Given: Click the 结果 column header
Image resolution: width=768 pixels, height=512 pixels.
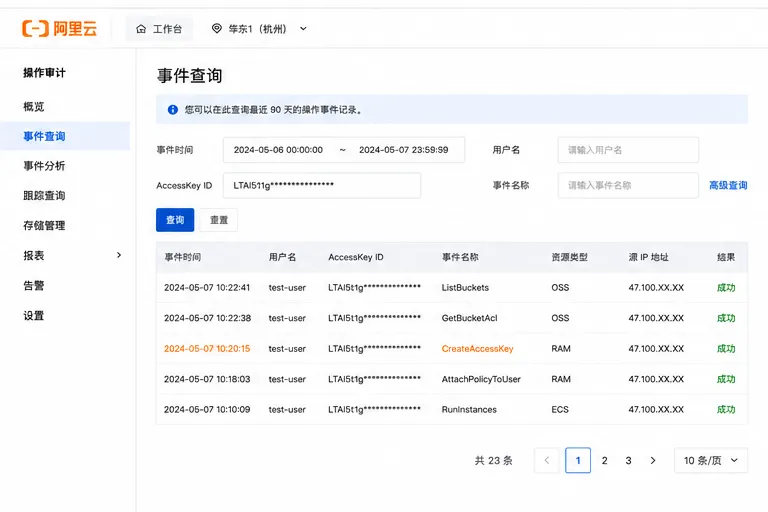Looking at the screenshot, I should tap(726, 257).
